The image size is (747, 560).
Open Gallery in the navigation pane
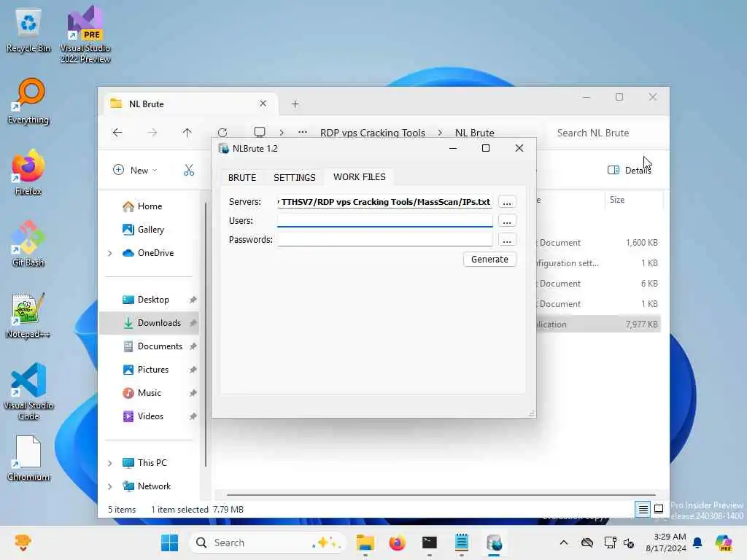[150, 230]
